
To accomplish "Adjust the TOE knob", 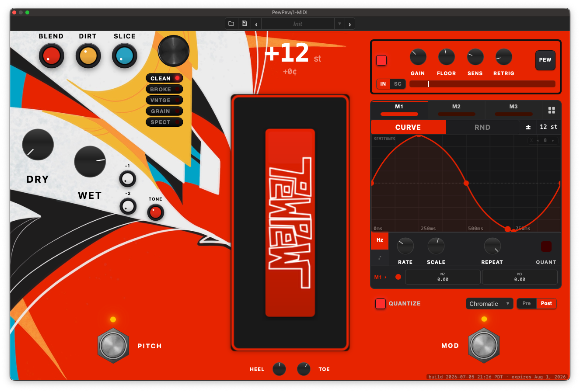I will point(304,369).
